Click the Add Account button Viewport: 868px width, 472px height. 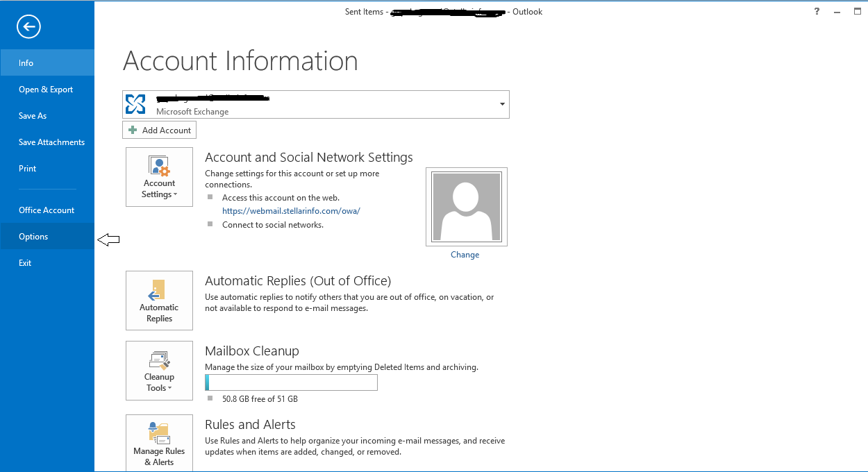coord(160,130)
